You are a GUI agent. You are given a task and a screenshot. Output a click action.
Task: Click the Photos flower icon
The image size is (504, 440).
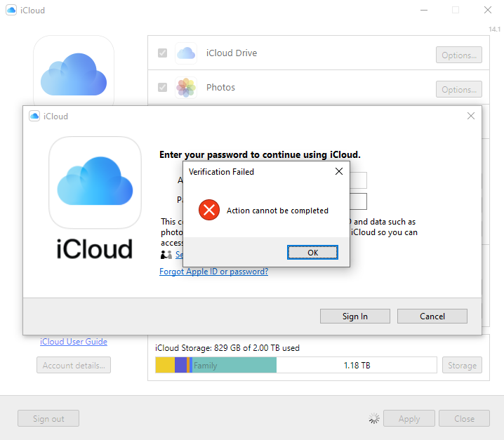(186, 88)
